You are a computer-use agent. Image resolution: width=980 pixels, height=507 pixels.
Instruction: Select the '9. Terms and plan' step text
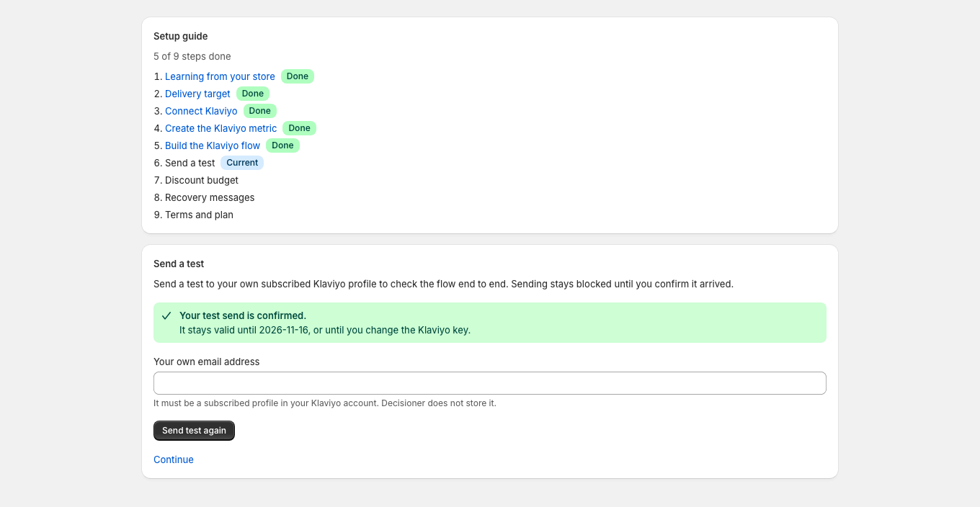(193, 215)
